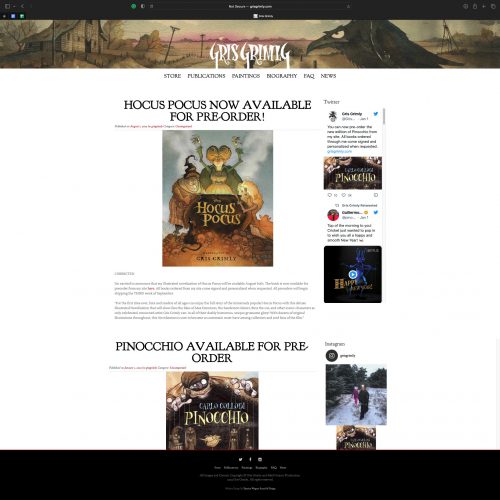
Task: Open the BIOGRAPHY menu item
Action: (x=282, y=76)
